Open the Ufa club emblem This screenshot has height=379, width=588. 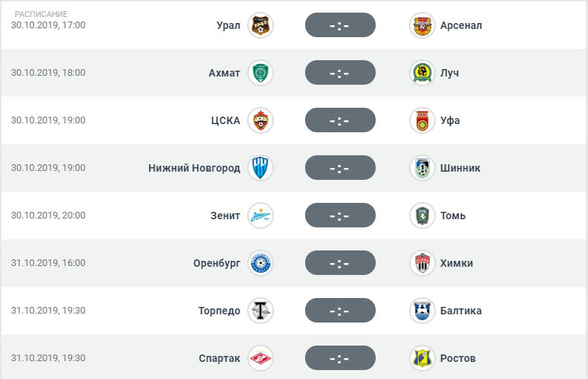422,120
